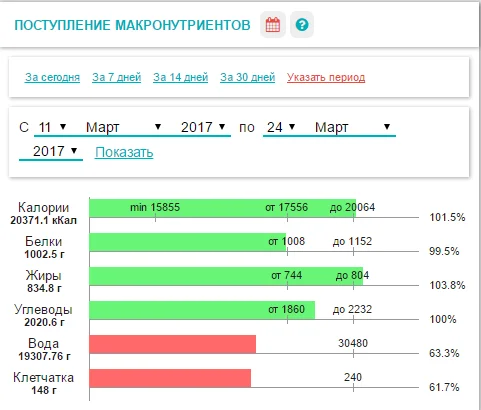Image resolution: width=481 pixels, height=410 pixels.
Task: Click the до 2232 marker label
Action: 352,309
